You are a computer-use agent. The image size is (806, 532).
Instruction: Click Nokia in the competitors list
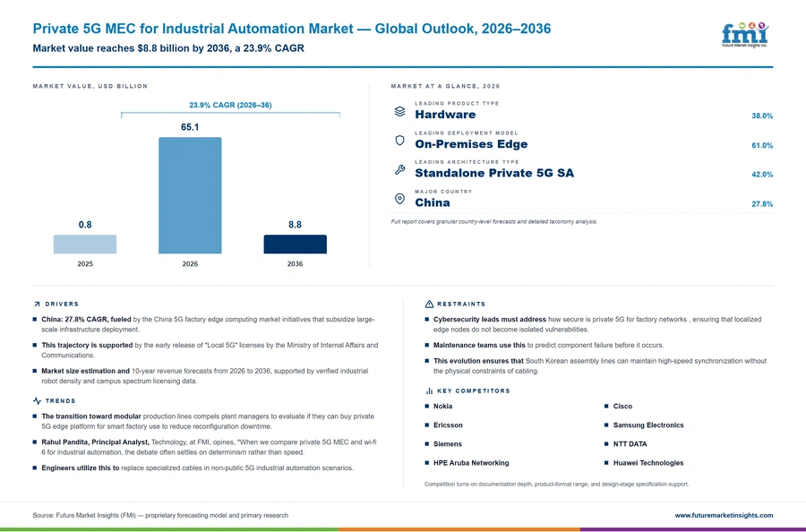(x=442, y=406)
